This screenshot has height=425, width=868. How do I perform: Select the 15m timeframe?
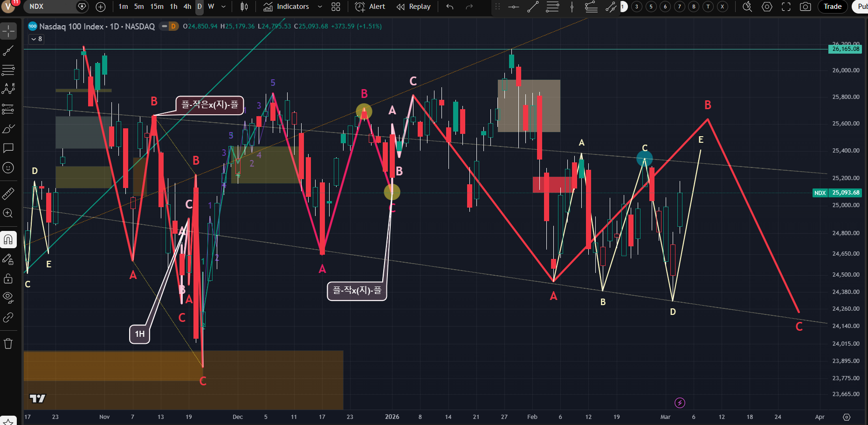pyautogui.click(x=157, y=7)
